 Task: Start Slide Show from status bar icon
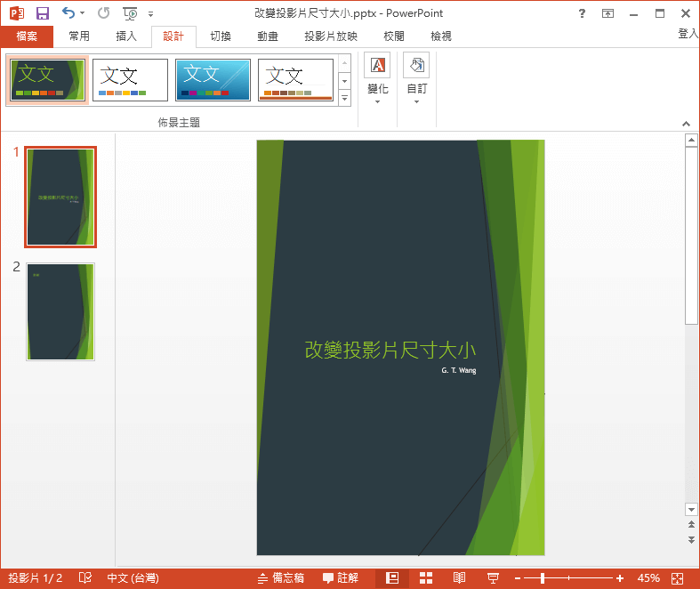click(x=493, y=578)
